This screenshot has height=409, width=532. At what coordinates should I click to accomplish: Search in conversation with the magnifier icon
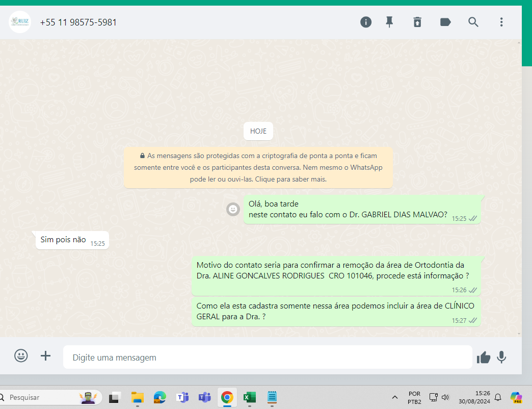[473, 22]
